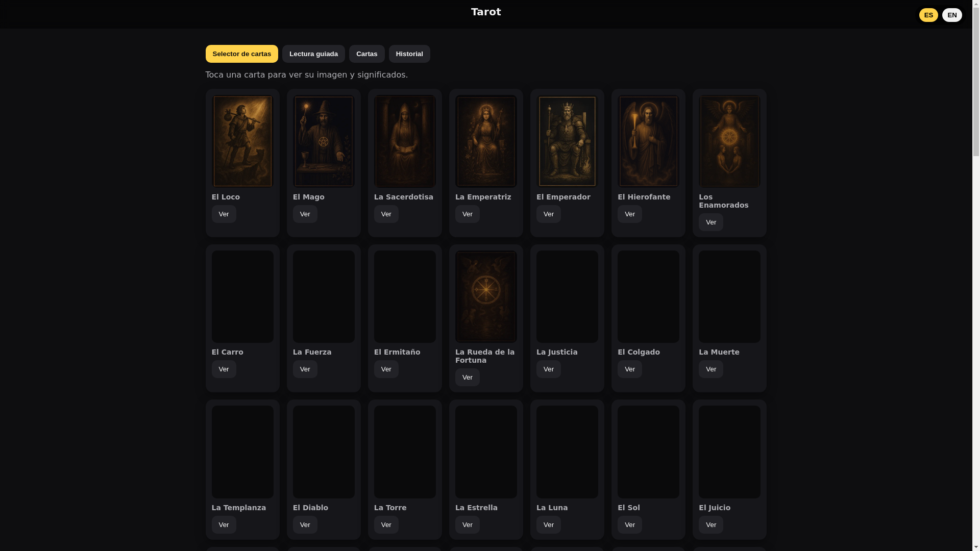Viewport: 980px width, 551px height.
Task: View the La Emperatriz card
Action: pos(467,214)
